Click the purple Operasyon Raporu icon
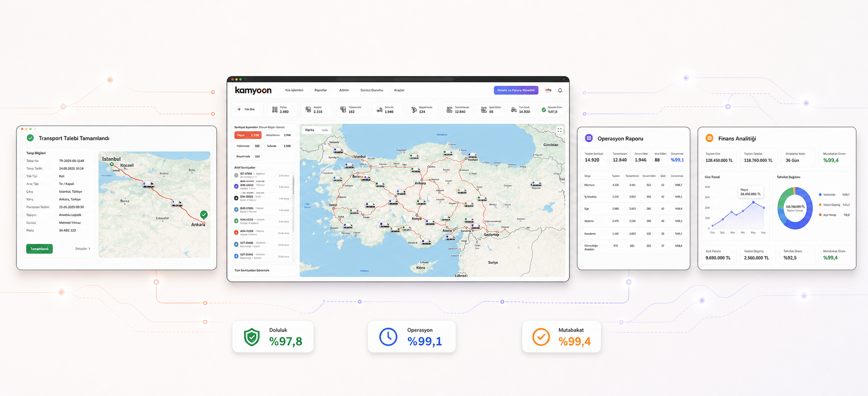 (x=589, y=138)
